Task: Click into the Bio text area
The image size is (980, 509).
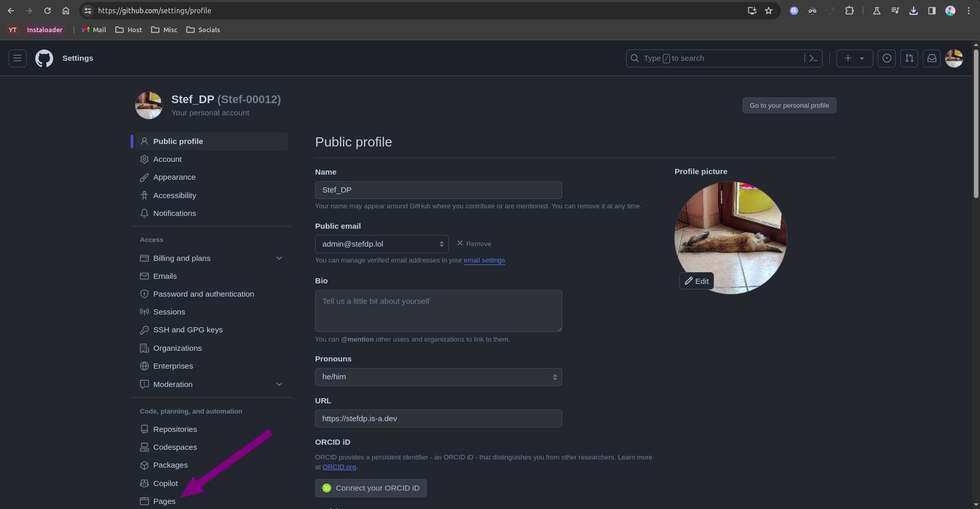Action: tap(438, 311)
